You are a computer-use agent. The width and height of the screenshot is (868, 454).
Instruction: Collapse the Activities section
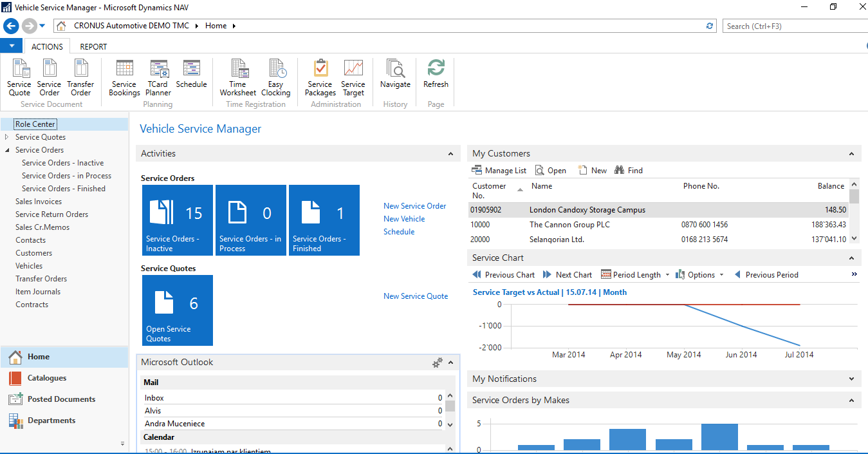tap(450, 154)
